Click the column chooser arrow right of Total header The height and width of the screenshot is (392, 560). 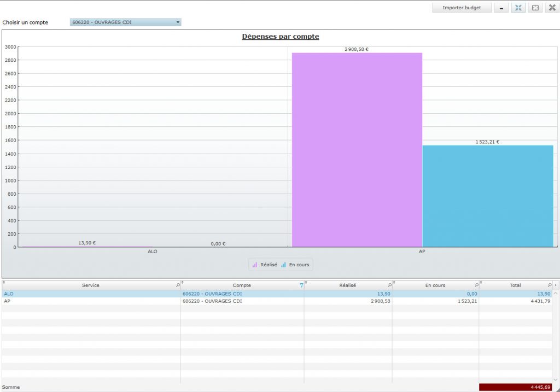pyautogui.click(x=556, y=285)
